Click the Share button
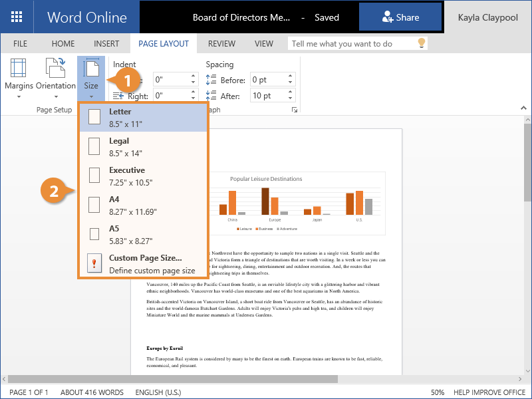 pos(400,17)
